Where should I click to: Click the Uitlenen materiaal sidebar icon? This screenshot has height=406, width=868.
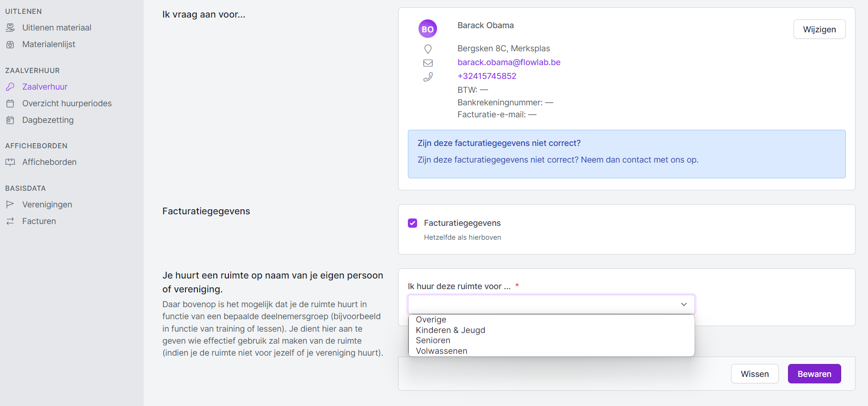[10, 28]
